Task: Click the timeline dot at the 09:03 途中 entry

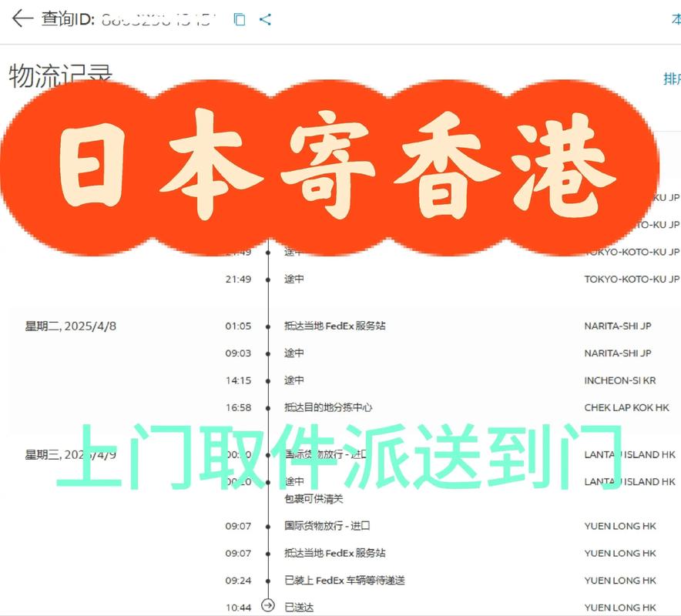Action: (267, 353)
